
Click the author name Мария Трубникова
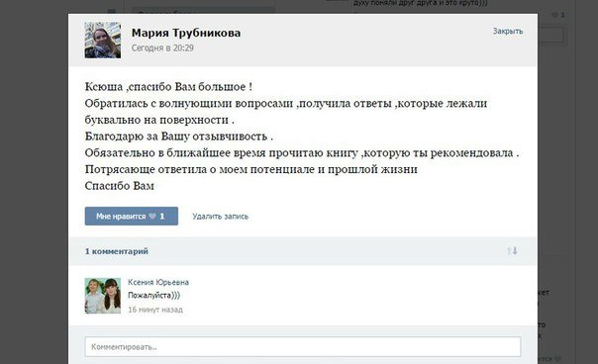tap(186, 34)
